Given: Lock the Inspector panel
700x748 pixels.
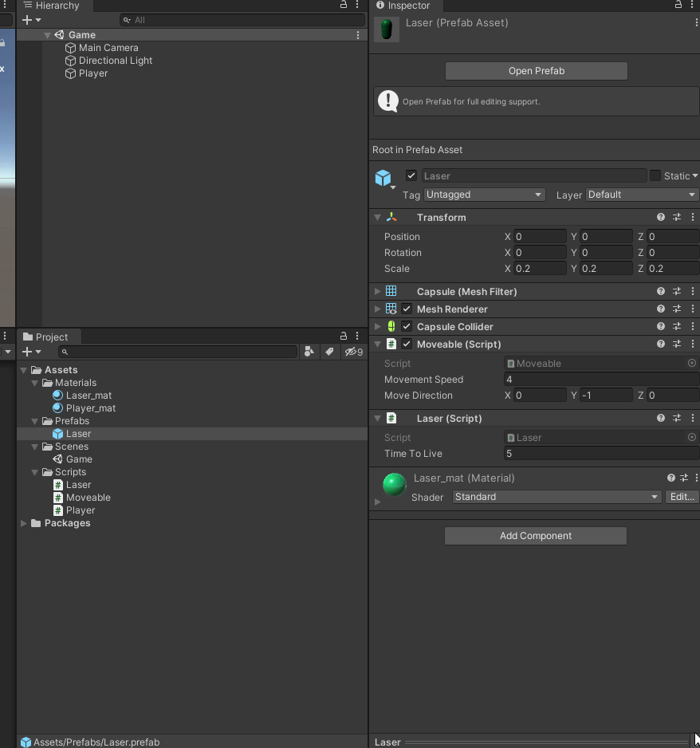Looking at the screenshot, I should tap(678, 5).
